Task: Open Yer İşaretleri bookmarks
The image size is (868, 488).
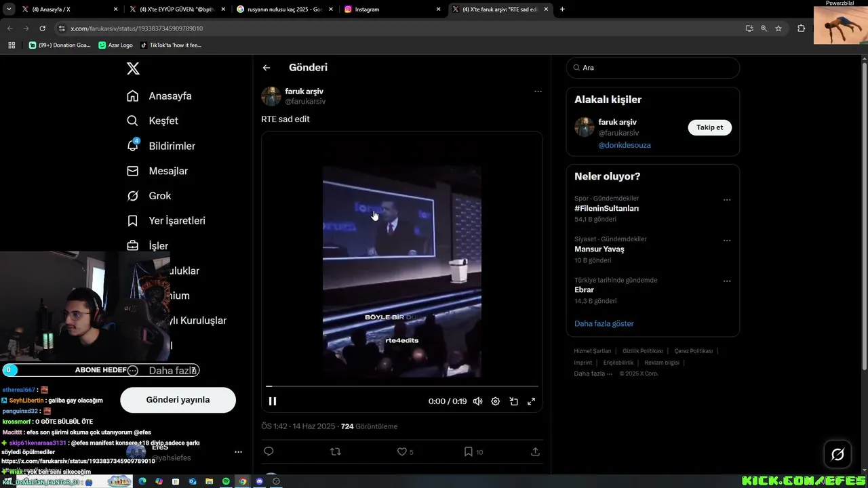Action: (166, 221)
